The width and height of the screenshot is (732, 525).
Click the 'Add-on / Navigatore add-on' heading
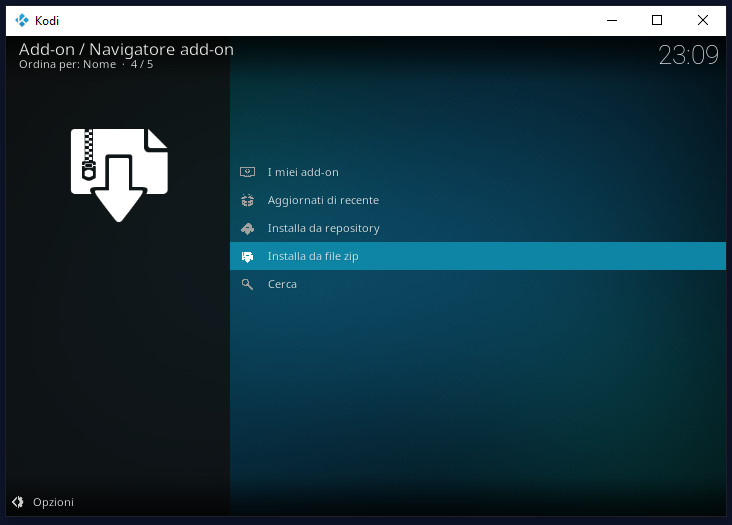tap(126, 49)
